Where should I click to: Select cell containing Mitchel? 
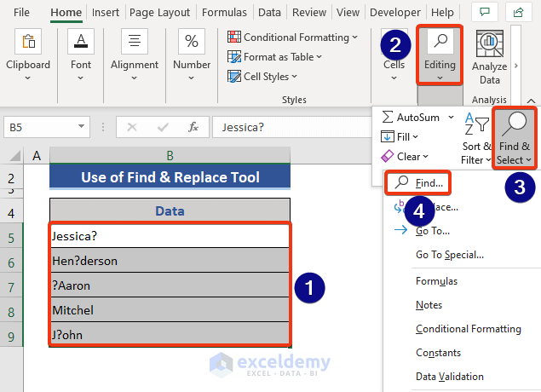[x=170, y=310]
